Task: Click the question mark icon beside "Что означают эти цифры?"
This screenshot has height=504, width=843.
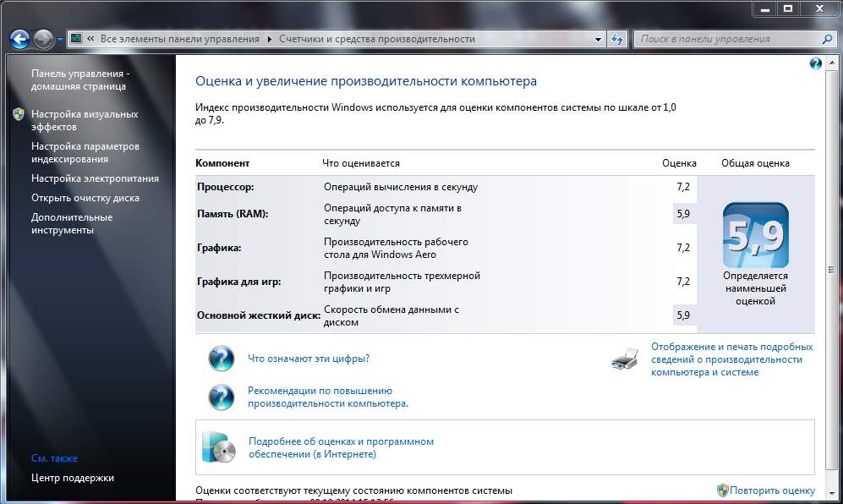Action: point(221,359)
